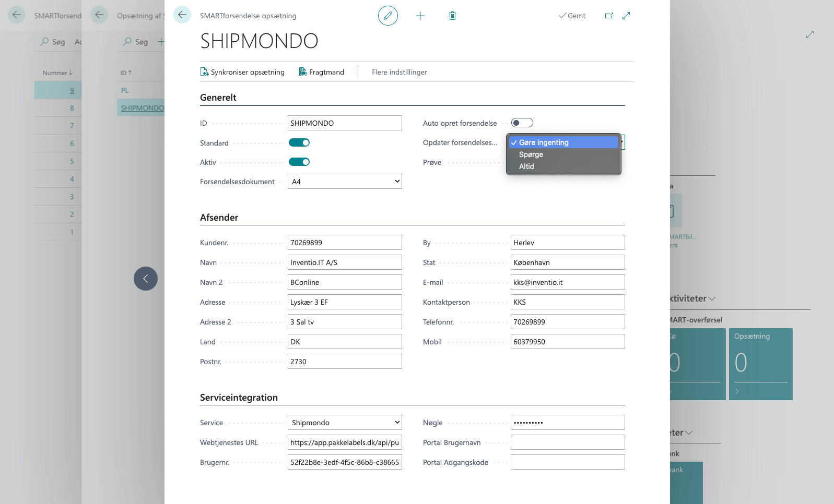Click the ID field SHIPMONDO
Image resolution: width=834 pixels, height=504 pixels.
tap(345, 123)
